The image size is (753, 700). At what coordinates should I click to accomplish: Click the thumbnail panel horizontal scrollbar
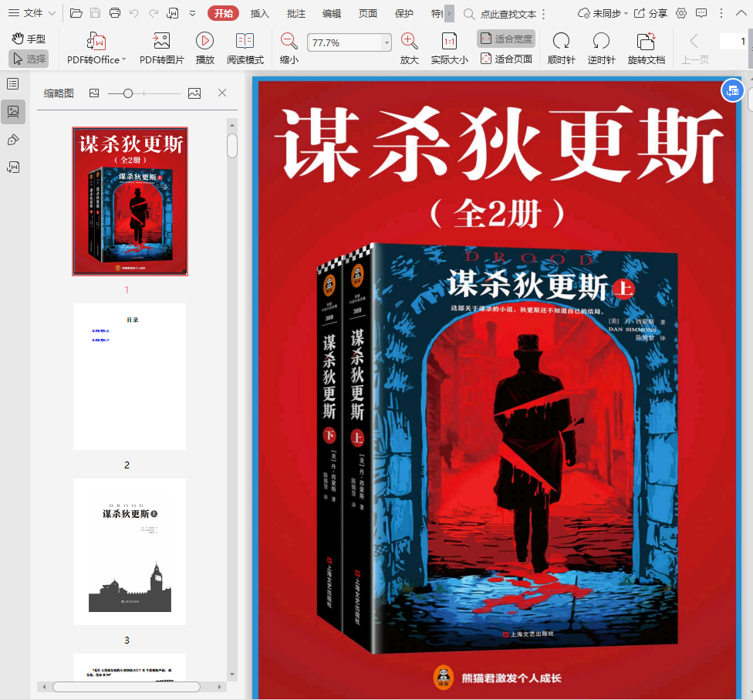[127, 687]
